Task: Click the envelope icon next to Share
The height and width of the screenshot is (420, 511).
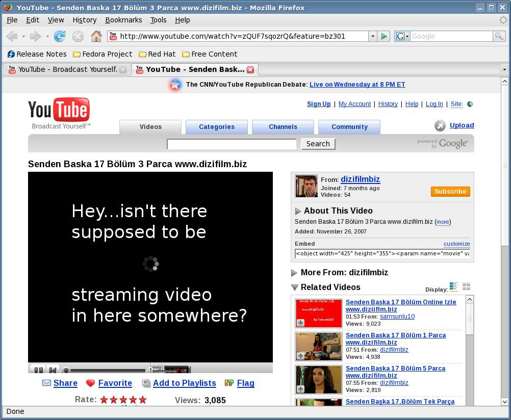Action: coord(46,383)
